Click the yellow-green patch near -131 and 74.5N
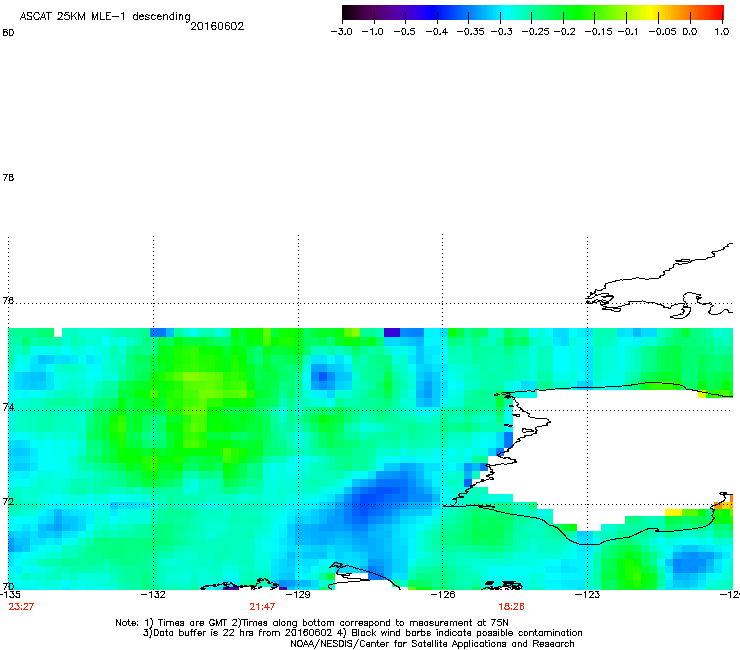This screenshot has height=650, width=740. tap(203, 385)
